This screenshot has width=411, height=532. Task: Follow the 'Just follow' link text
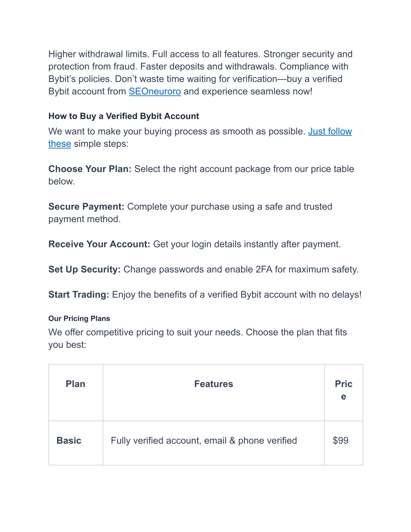[330, 132]
